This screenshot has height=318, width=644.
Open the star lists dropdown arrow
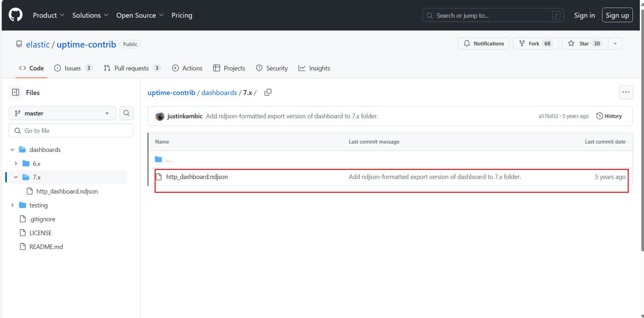615,43
